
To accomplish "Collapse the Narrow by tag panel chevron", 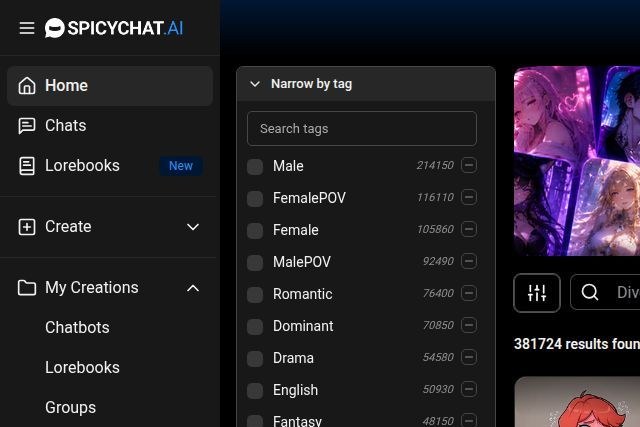I will pos(255,84).
